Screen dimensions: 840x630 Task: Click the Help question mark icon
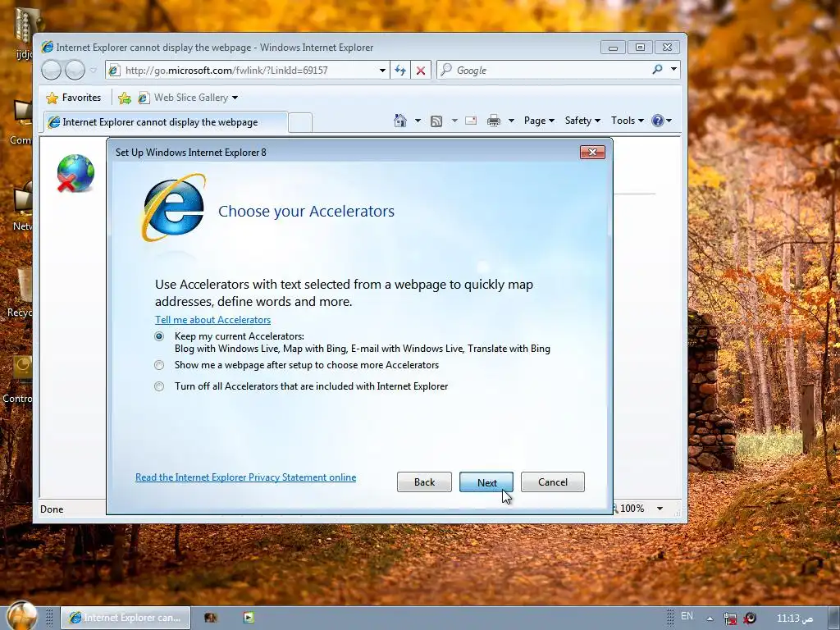(657, 121)
